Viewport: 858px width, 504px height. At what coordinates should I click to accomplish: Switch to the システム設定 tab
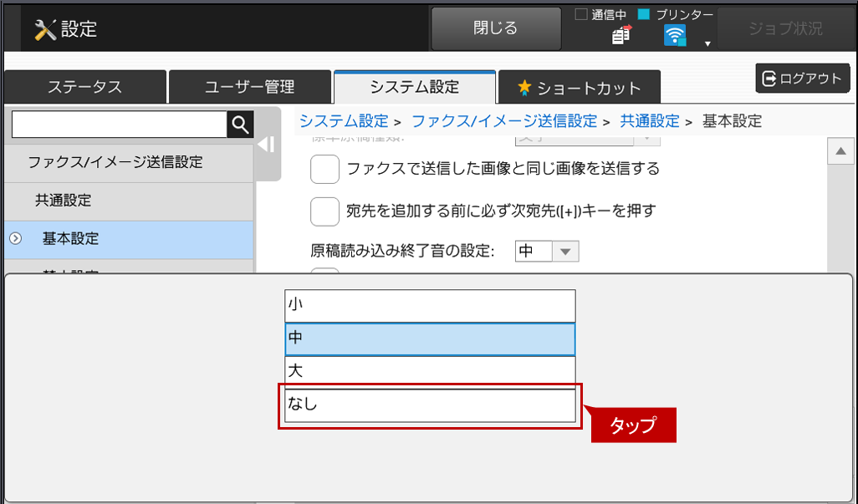415,87
